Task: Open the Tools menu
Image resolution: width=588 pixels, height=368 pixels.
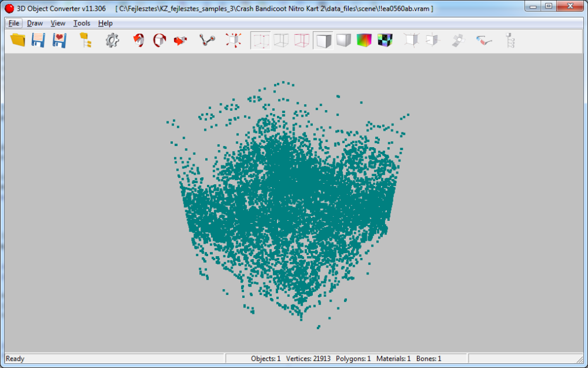Action: [81, 23]
